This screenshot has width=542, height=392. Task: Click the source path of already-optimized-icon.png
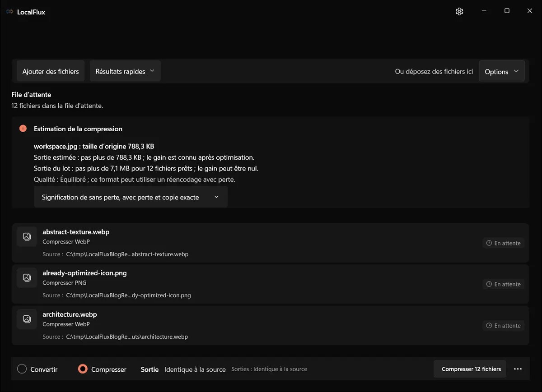click(x=129, y=295)
